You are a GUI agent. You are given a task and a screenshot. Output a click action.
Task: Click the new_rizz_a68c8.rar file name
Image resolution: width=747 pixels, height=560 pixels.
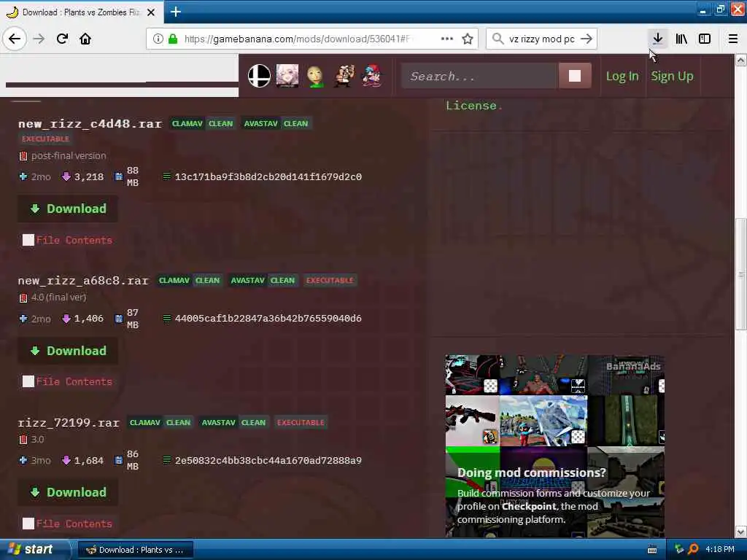(83, 281)
